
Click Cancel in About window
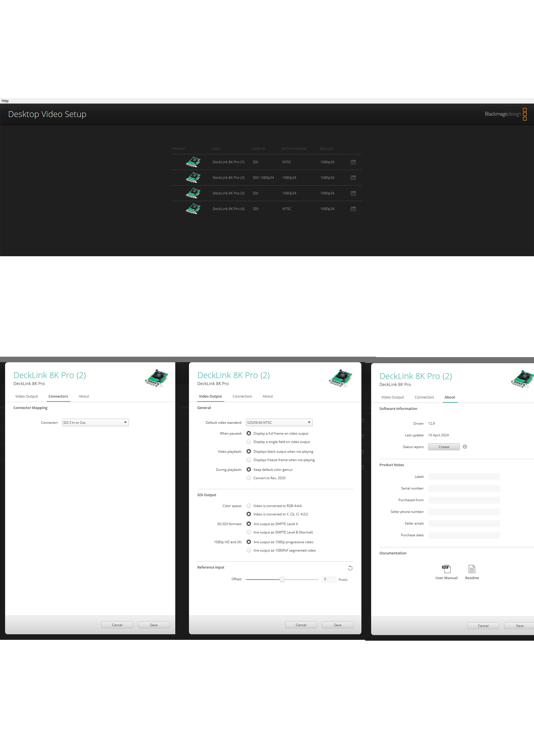483,626
